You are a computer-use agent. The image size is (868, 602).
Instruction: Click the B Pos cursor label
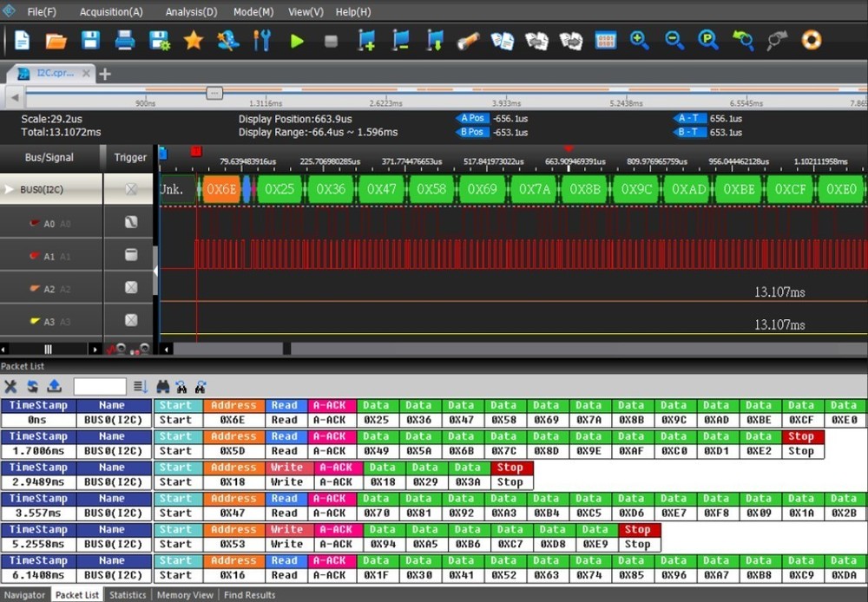pos(472,132)
